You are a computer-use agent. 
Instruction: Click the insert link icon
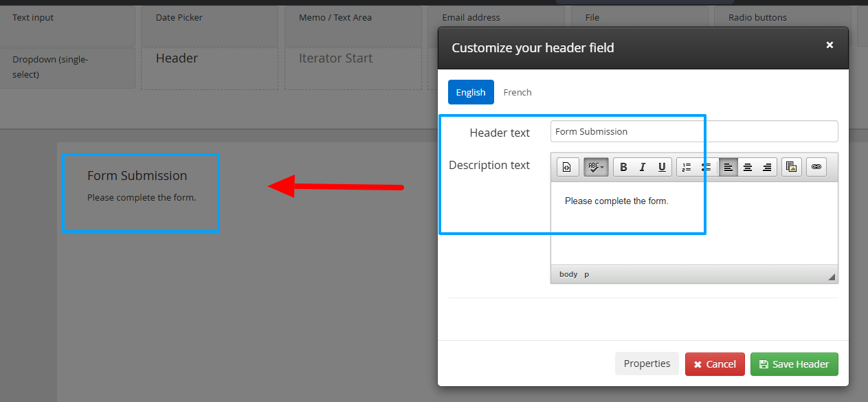coord(816,167)
